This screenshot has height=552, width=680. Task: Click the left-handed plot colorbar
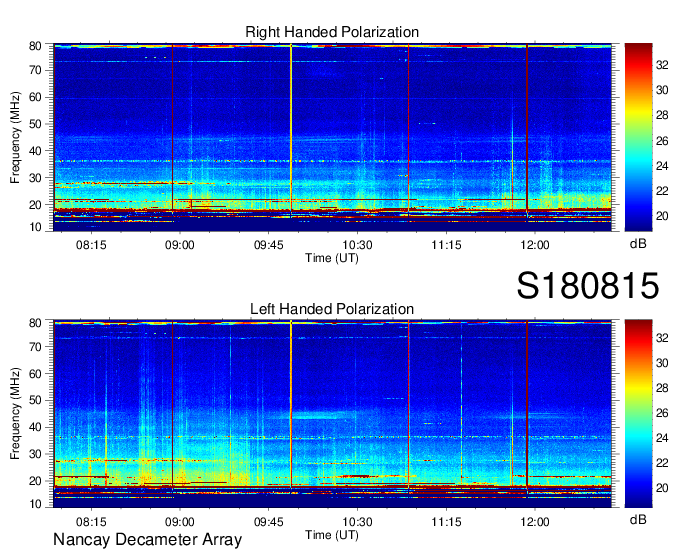[x=638, y=414]
